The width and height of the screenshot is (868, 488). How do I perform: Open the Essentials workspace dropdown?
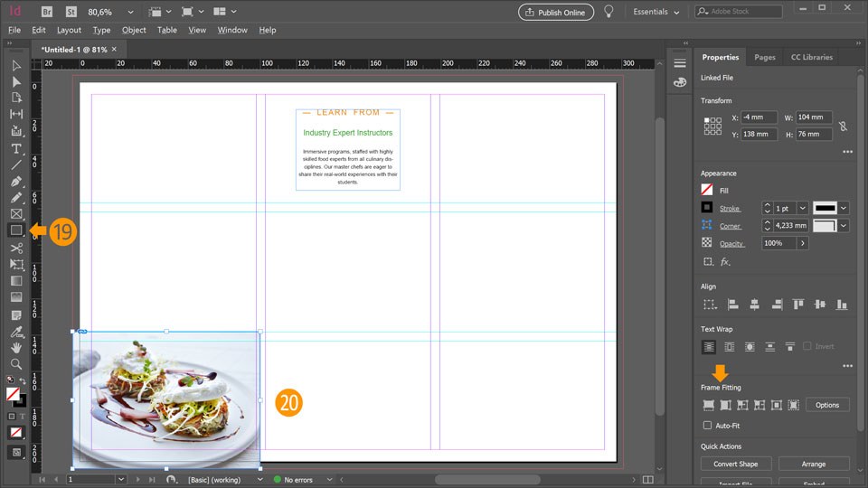[657, 12]
